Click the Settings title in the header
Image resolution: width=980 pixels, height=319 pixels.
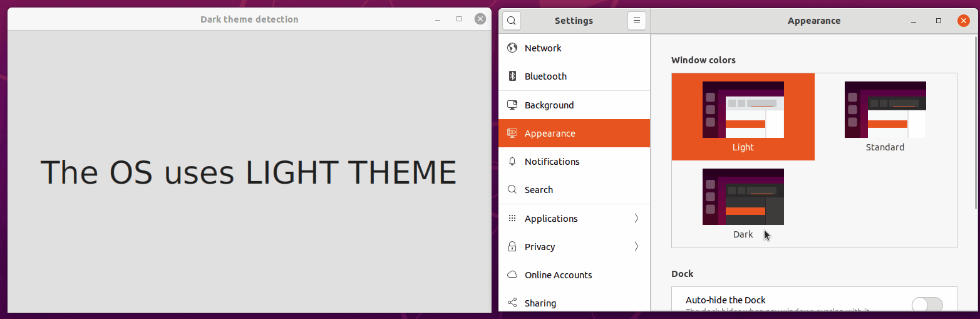[x=574, y=21]
